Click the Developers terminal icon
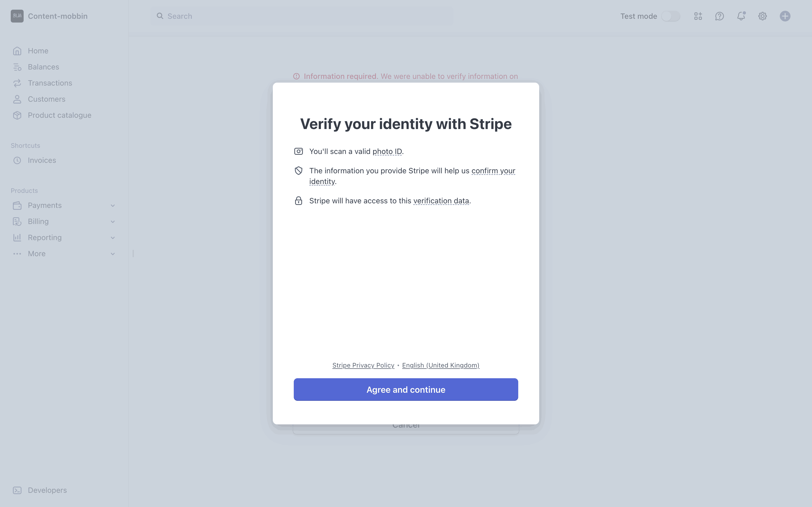Image resolution: width=812 pixels, height=507 pixels. coord(17,490)
